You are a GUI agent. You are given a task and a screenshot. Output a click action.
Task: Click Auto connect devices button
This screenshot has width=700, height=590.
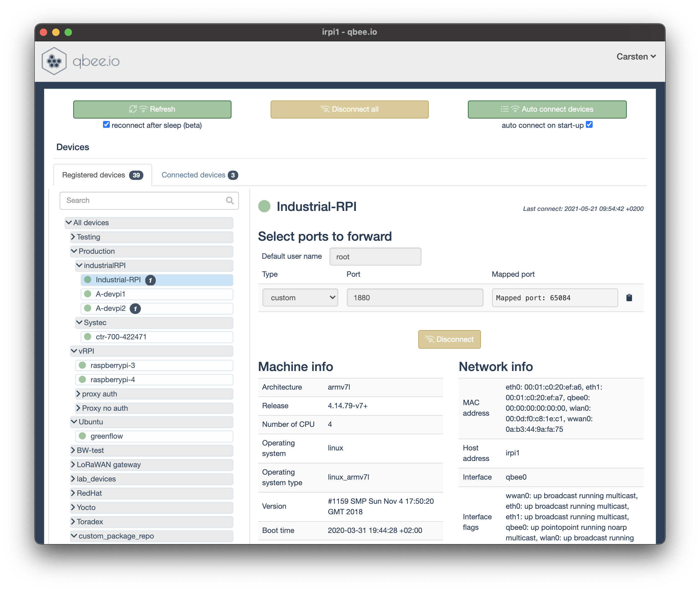tap(547, 110)
